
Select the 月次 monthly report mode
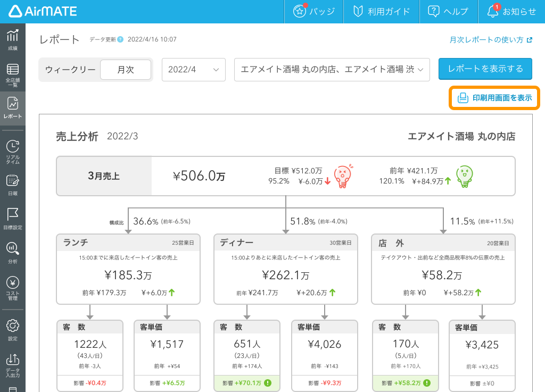point(126,69)
